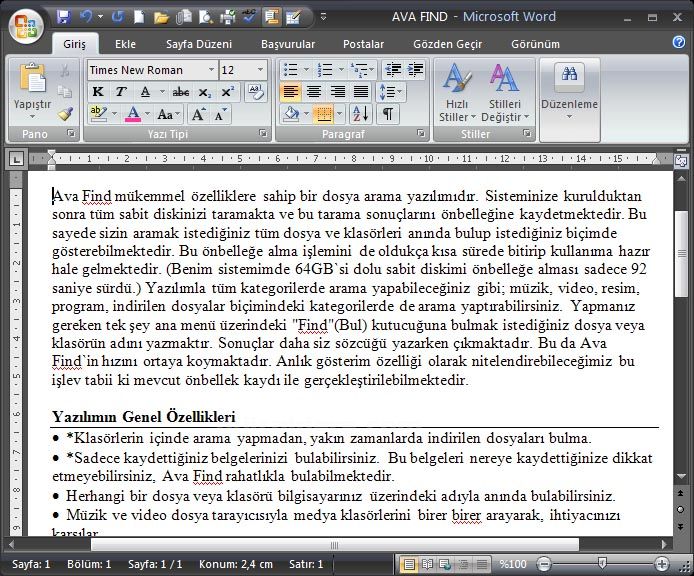
Task: Decrease paragraph indent
Action: (393, 70)
